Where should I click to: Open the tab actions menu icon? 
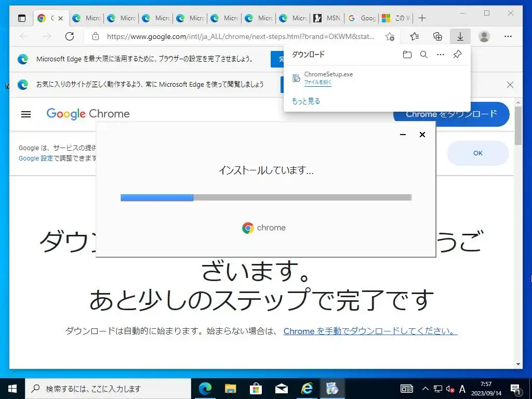coord(22,18)
